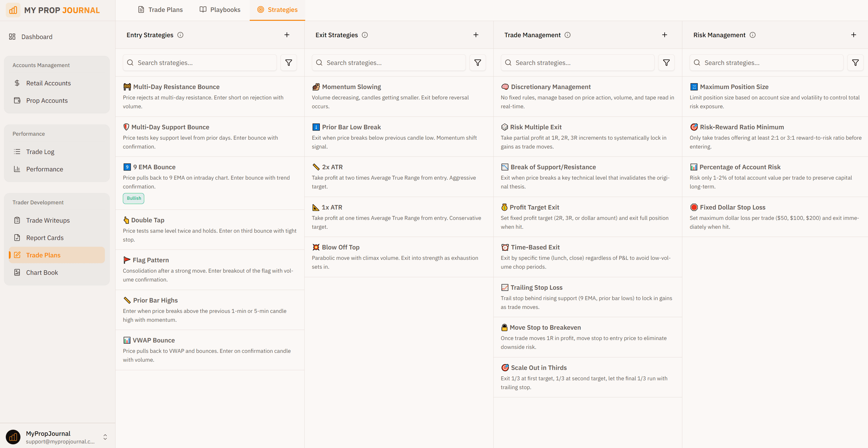The width and height of the screenshot is (868, 448).
Task: Click the MyPropJournal account avatar
Action: (x=13, y=437)
